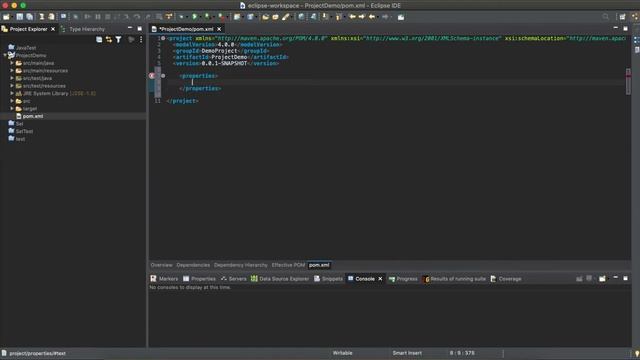Minimize the Console panel
Screen dimensions: 640x360
[x=616, y=278]
